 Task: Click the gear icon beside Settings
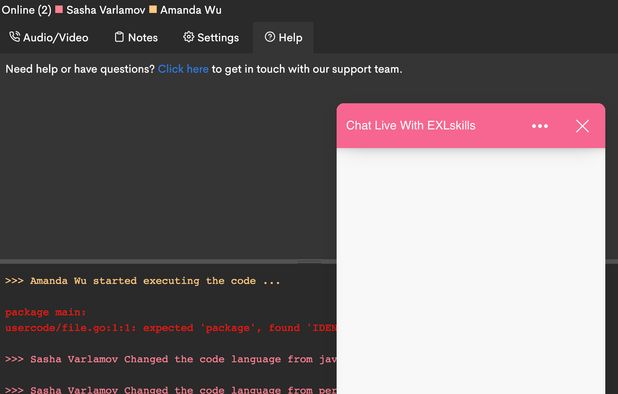tap(188, 37)
